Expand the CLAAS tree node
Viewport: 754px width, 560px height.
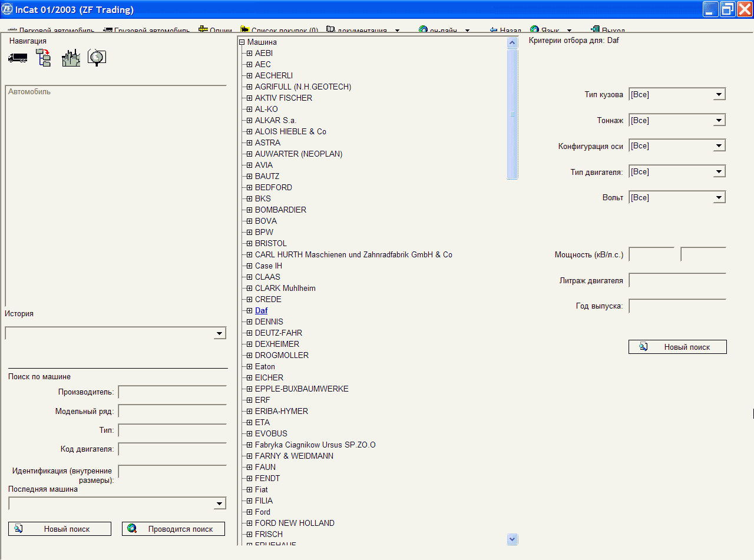[250, 277]
